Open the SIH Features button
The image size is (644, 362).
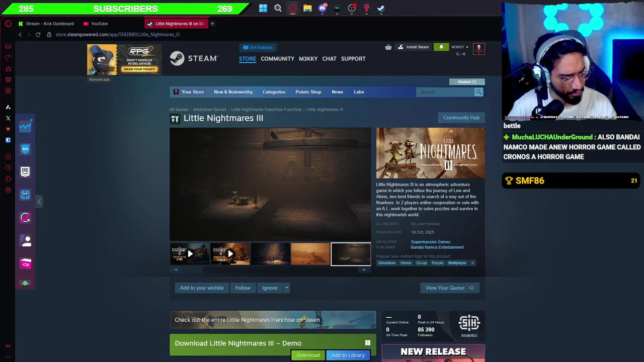point(258,47)
